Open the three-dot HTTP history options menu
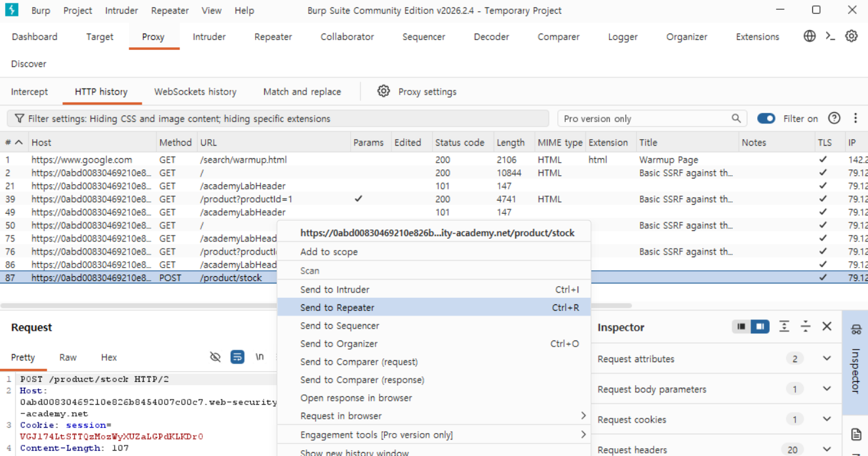The width and height of the screenshot is (868, 456). [855, 118]
